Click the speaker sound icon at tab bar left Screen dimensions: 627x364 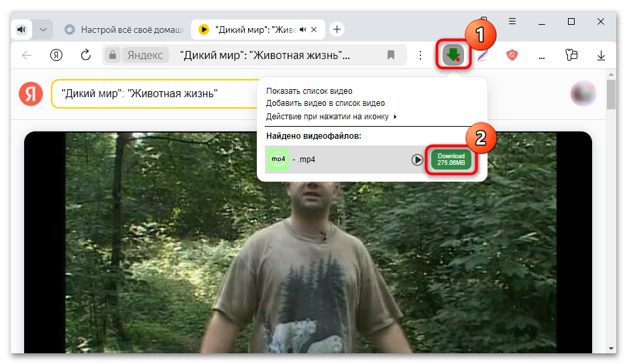[21, 29]
